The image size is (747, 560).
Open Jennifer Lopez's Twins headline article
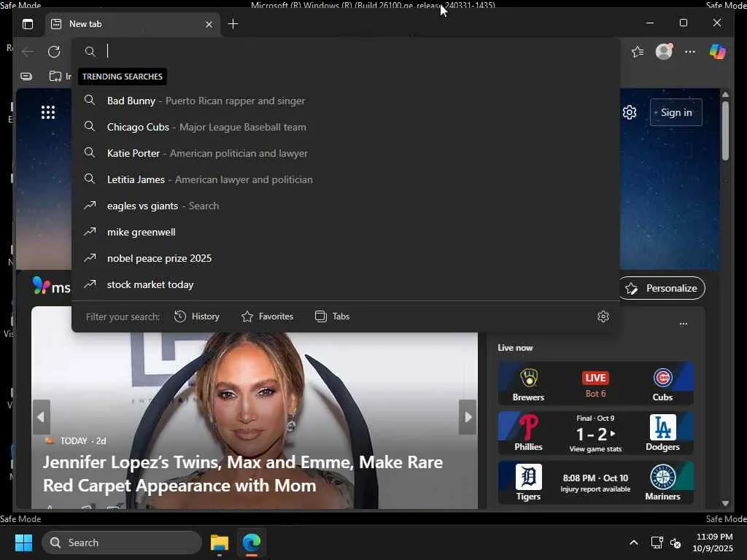click(243, 474)
